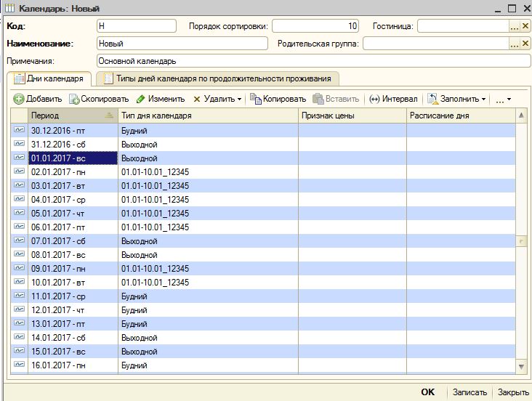
Task: Click the row icon for 12.01.2017
Action: coord(20,309)
